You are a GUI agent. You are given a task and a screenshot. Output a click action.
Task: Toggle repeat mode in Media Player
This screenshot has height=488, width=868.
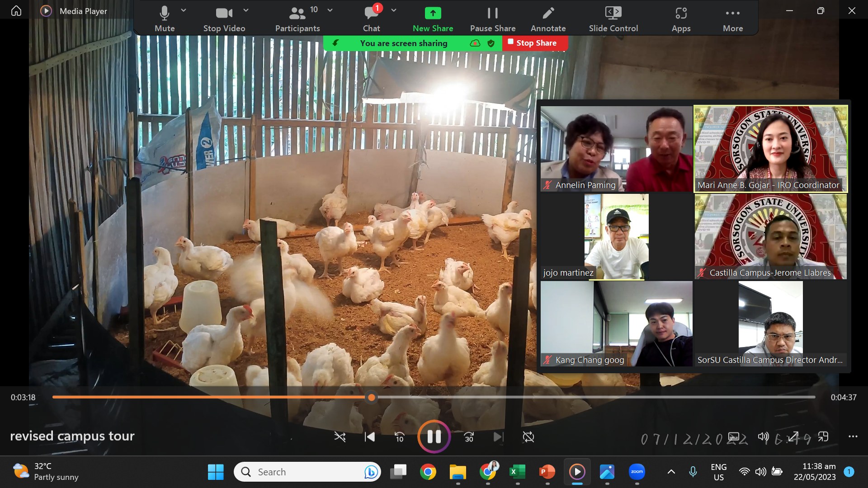pyautogui.click(x=528, y=437)
